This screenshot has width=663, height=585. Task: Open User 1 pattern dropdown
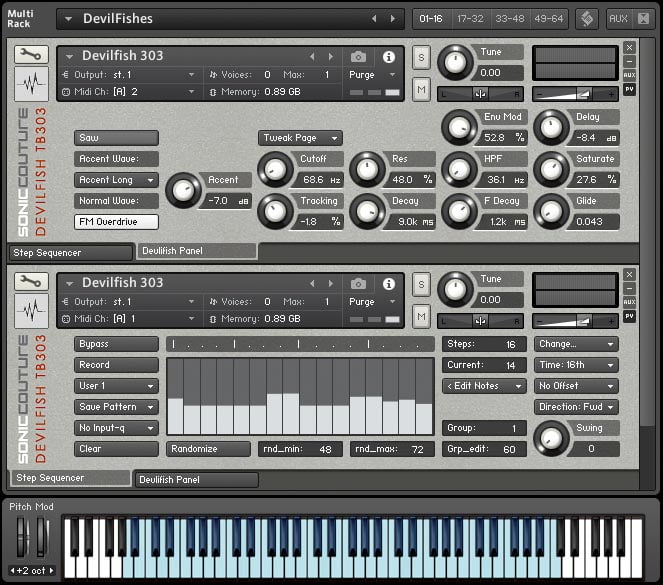[x=116, y=386]
